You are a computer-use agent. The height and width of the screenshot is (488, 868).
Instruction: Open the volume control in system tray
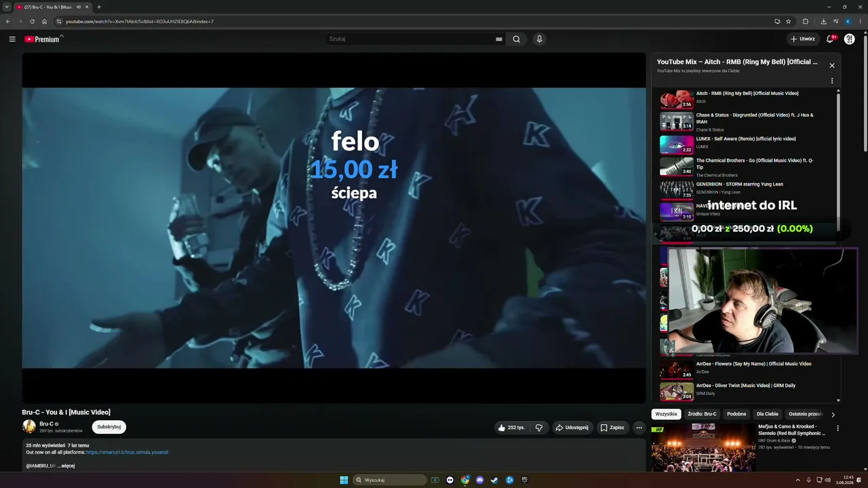pyautogui.click(x=827, y=480)
